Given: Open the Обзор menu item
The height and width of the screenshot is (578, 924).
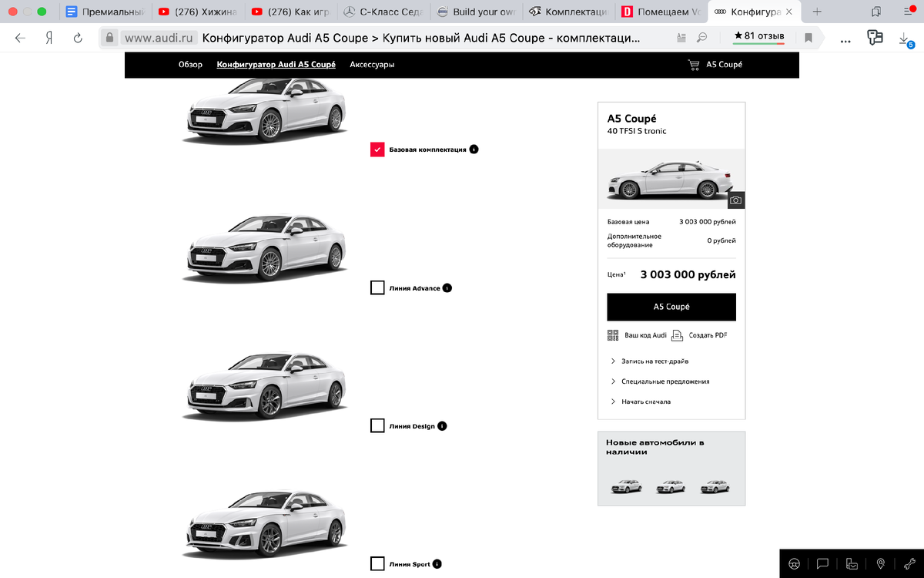Looking at the screenshot, I should pos(190,65).
